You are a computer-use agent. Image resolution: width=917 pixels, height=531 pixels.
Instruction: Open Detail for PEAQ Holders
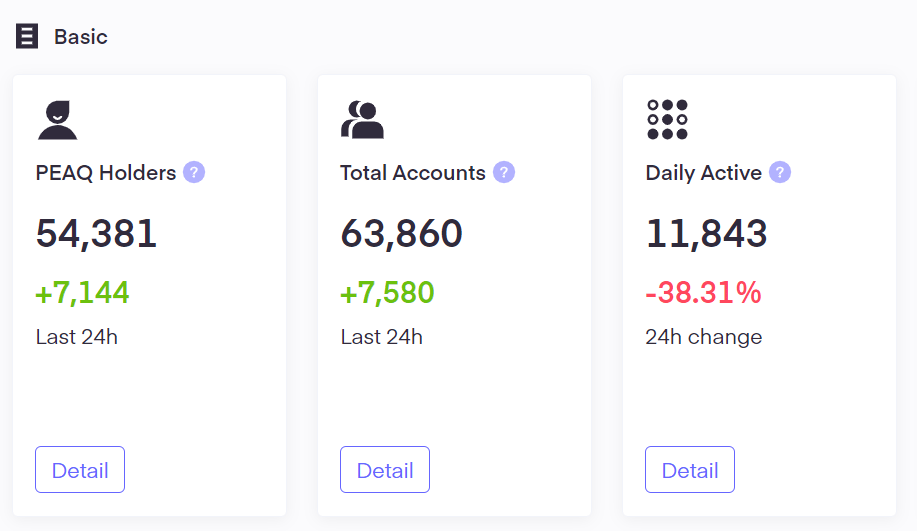coord(80,470)
